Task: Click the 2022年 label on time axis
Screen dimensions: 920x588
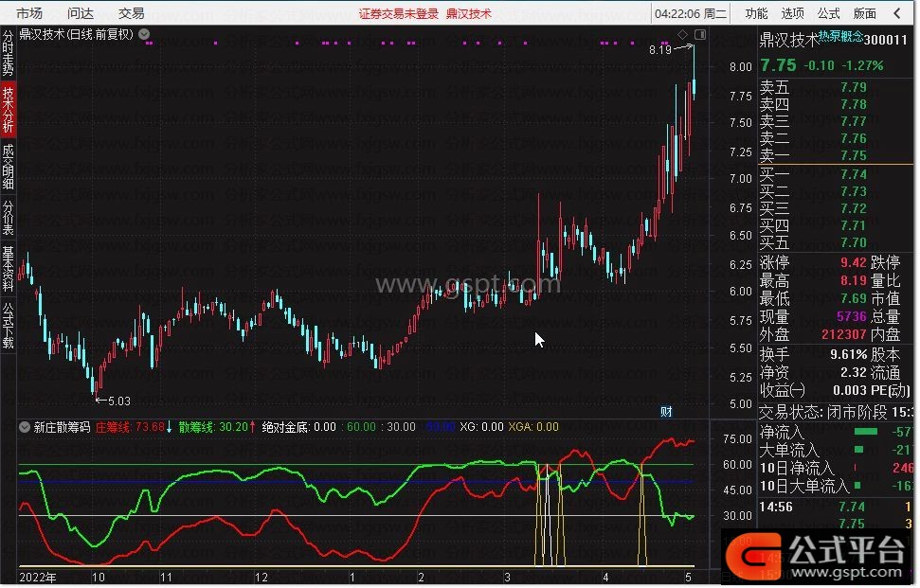Action: 38,578
